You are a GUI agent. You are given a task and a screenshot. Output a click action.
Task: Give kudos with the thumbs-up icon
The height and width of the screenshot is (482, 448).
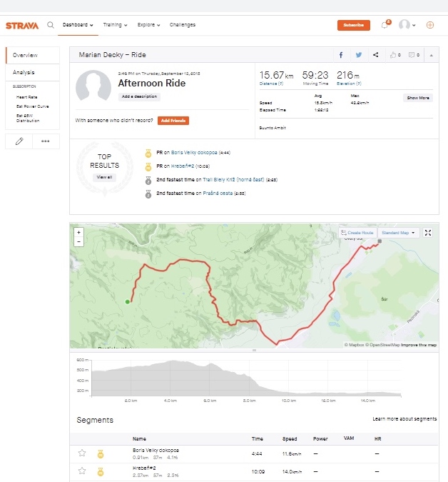[393, 55]
